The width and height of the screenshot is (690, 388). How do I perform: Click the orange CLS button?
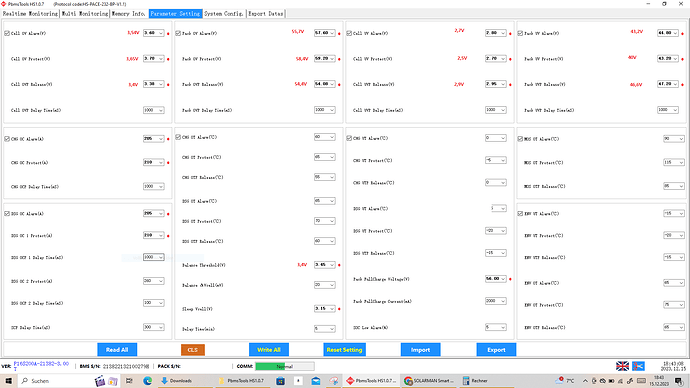point(193,350)
